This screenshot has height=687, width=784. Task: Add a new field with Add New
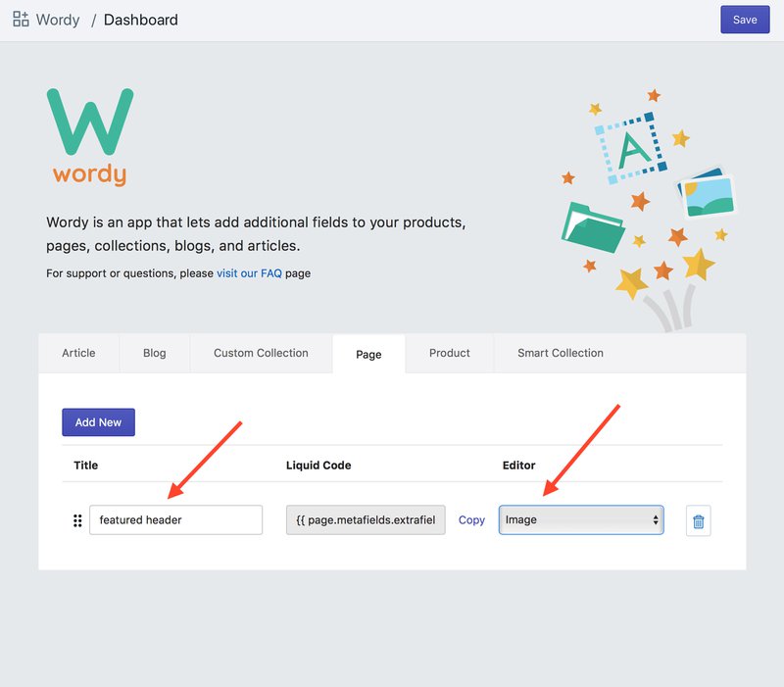click(x=99, y=422)
